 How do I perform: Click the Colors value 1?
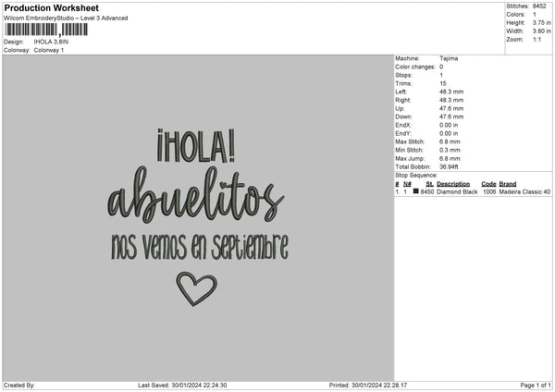click(x=535, y=15)
